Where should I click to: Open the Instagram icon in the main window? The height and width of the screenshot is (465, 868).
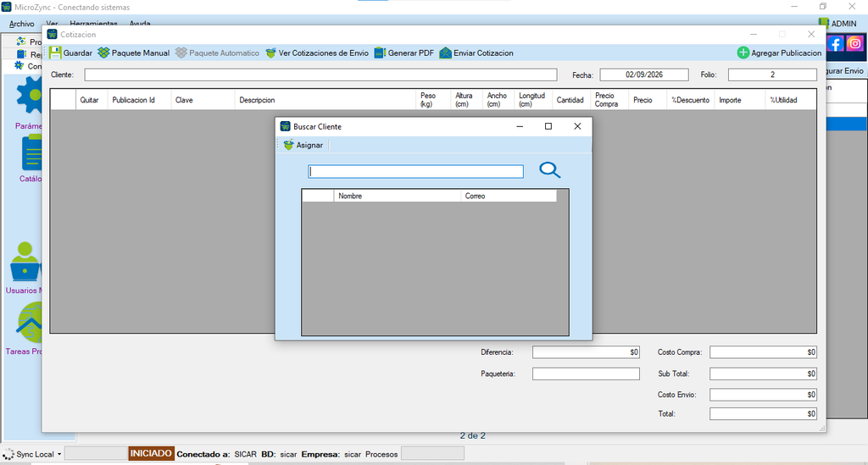coord(854,43)
